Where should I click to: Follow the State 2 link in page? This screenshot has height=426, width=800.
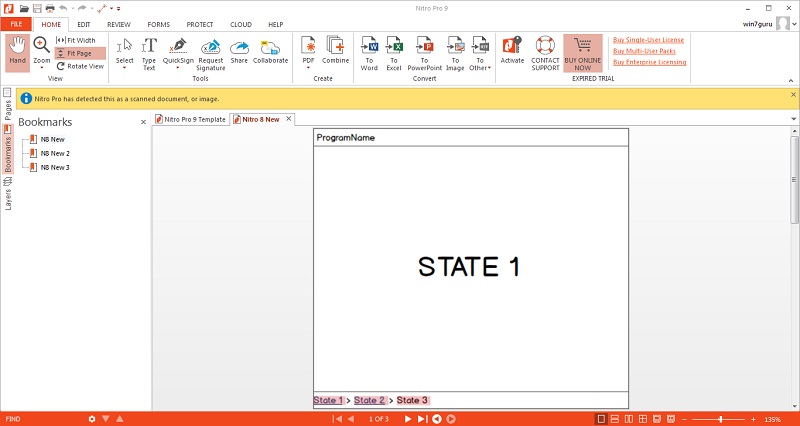370,400
